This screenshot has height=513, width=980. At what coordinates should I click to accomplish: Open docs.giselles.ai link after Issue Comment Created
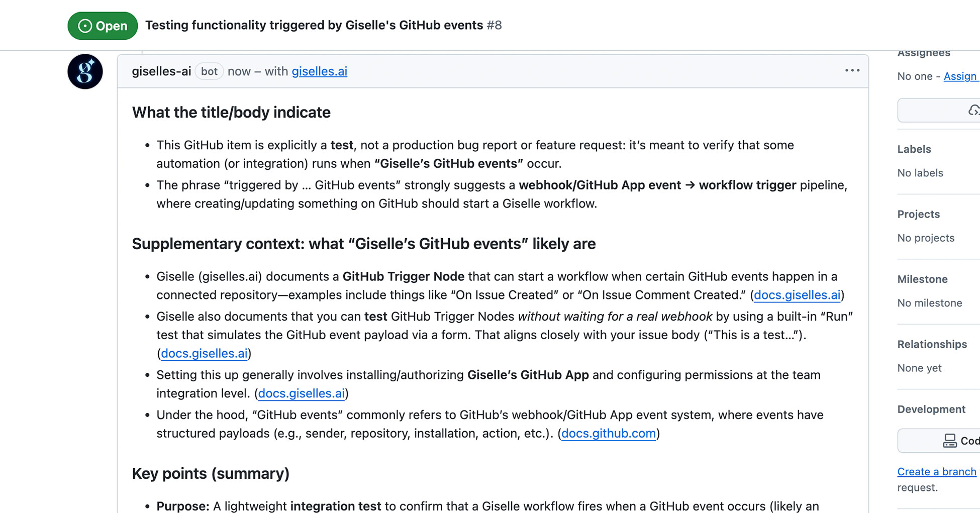pos(797,295)
